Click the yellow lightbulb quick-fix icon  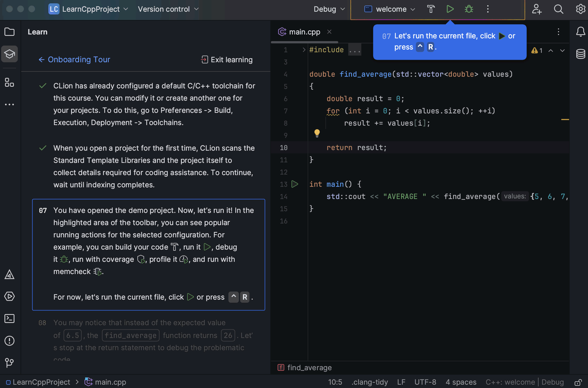[x=317, y=133]
